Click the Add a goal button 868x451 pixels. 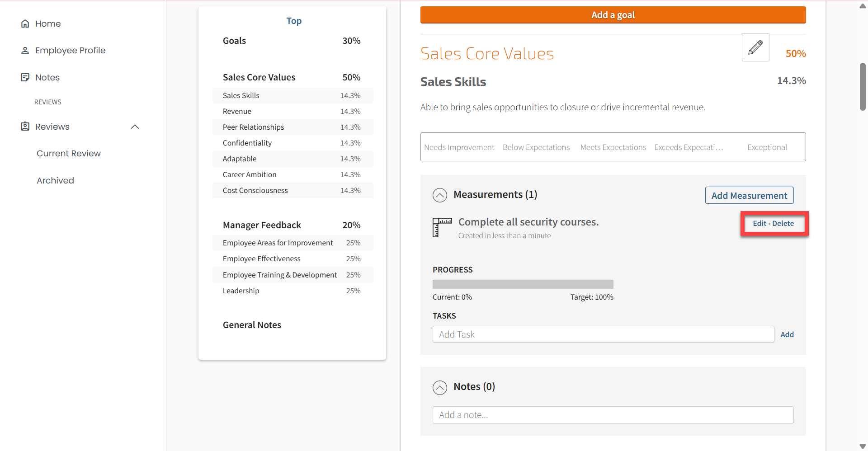tap(613, 15)
